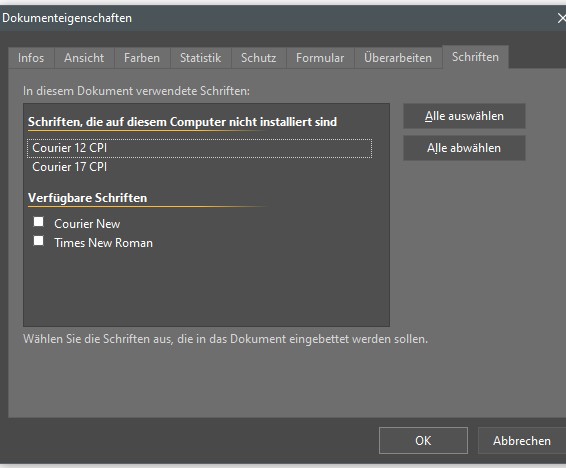The image size is (566, 468).
Task: Click the heading for fonts not installed
Action: click(x=183, y=122)
